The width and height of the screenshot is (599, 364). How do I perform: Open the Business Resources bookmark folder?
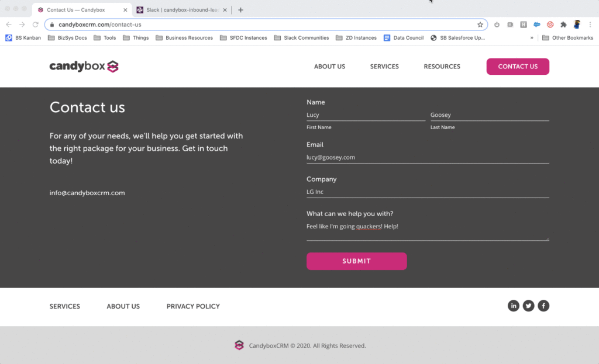[184, 38]
